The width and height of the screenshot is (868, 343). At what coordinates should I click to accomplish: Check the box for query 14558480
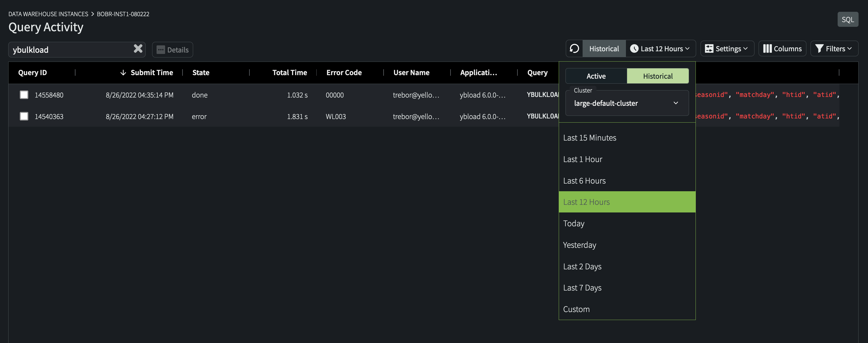point(24,95)
